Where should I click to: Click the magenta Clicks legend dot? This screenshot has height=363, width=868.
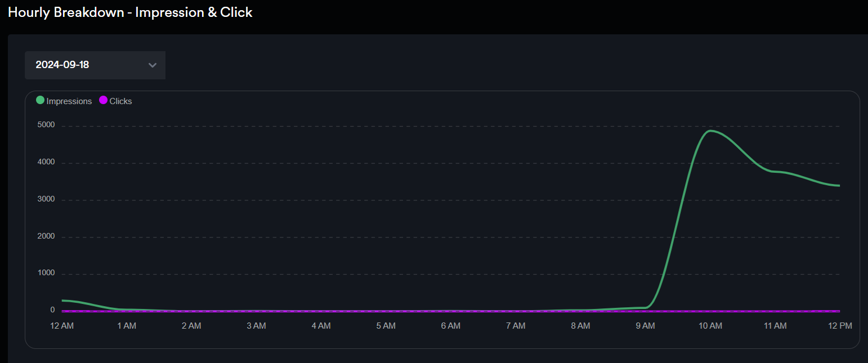pyautogui.click(x=103, y=100)
